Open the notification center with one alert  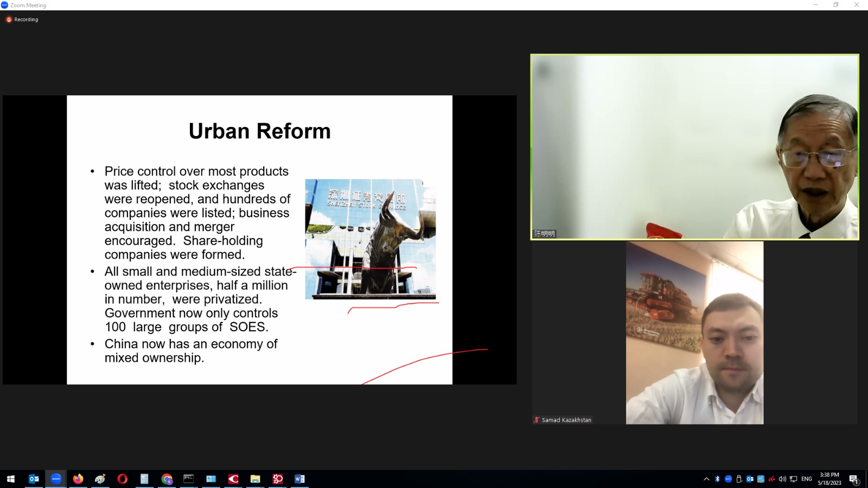[854, 479]
